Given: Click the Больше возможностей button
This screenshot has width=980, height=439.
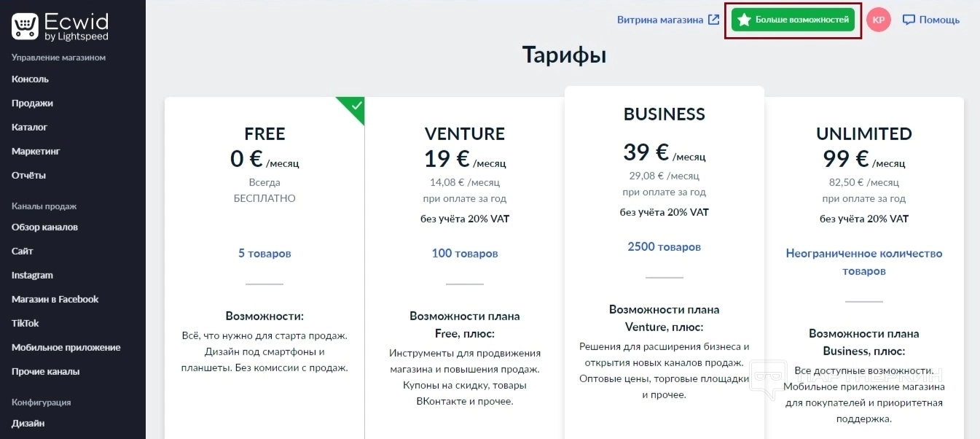Looking at the screenshot, I should [x=793, y=20].
